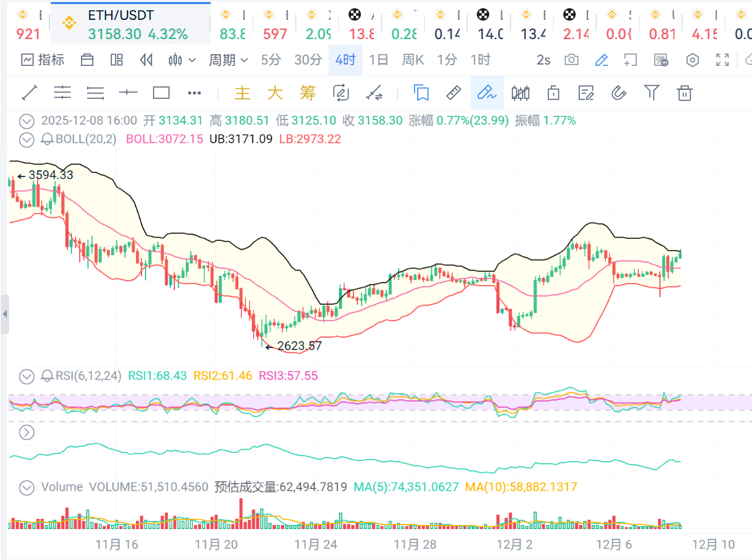Open the candlestick chart type dropdown

click(x=182, y=60)
